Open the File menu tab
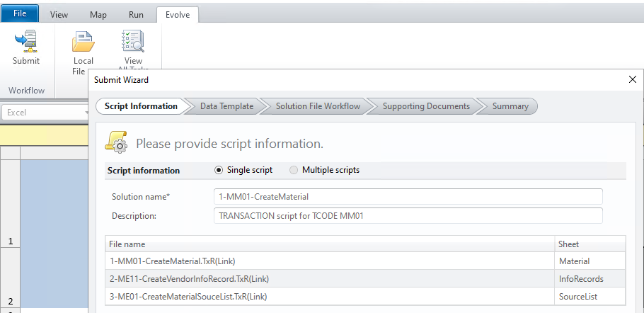The width and height of the screenshot is (644, 313). 20,14
